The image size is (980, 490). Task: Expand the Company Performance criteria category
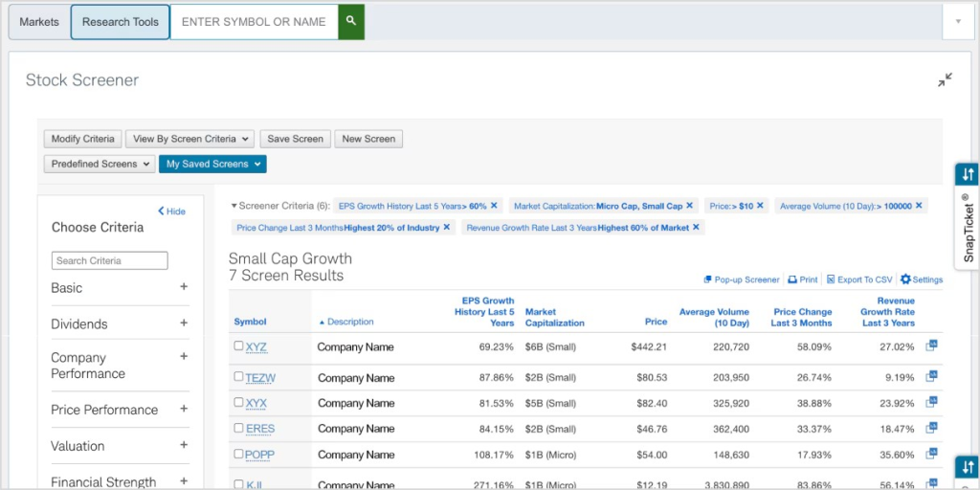point(184,356)
